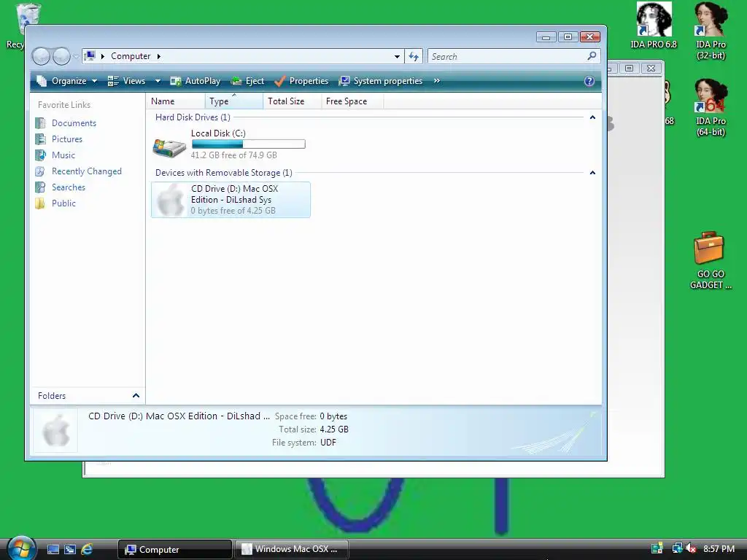Collapse Devices with Removable Storage group
This screenshot has height=560, width=747.
(592, 172)
